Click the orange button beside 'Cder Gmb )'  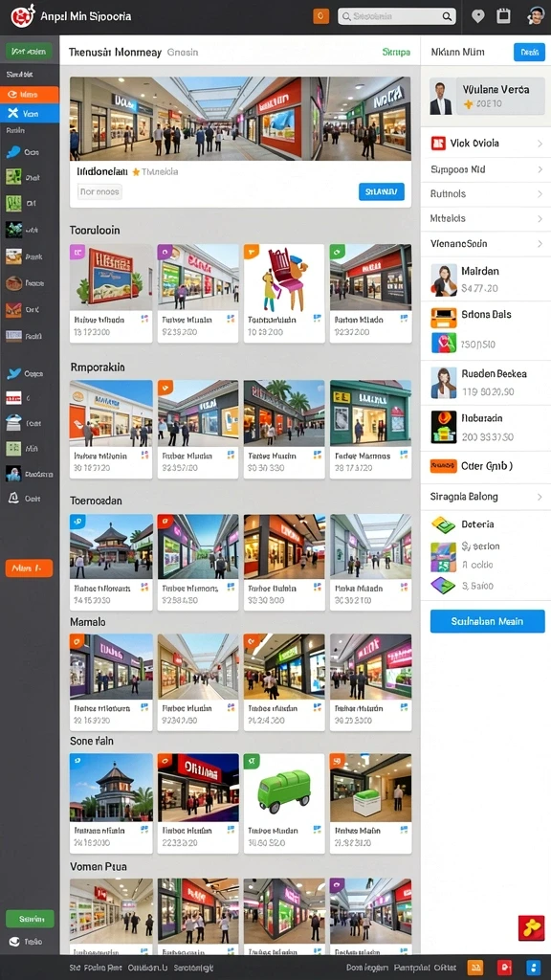pyautogui.click(x=444, y=466)
